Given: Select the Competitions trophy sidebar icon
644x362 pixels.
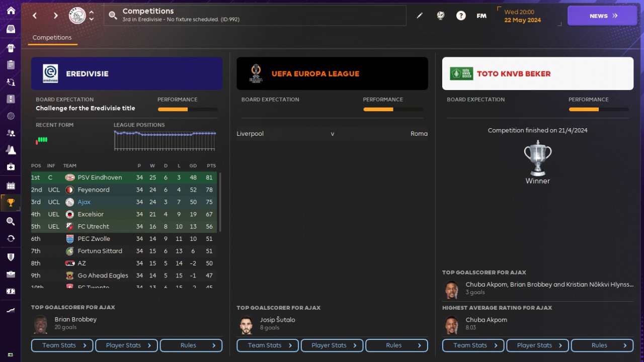Looking at the screenshot, I should 11,203.
